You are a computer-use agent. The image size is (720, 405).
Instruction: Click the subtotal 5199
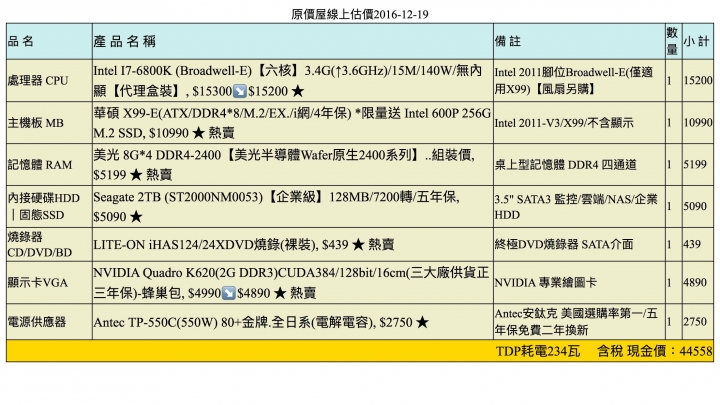coord(695,164)
